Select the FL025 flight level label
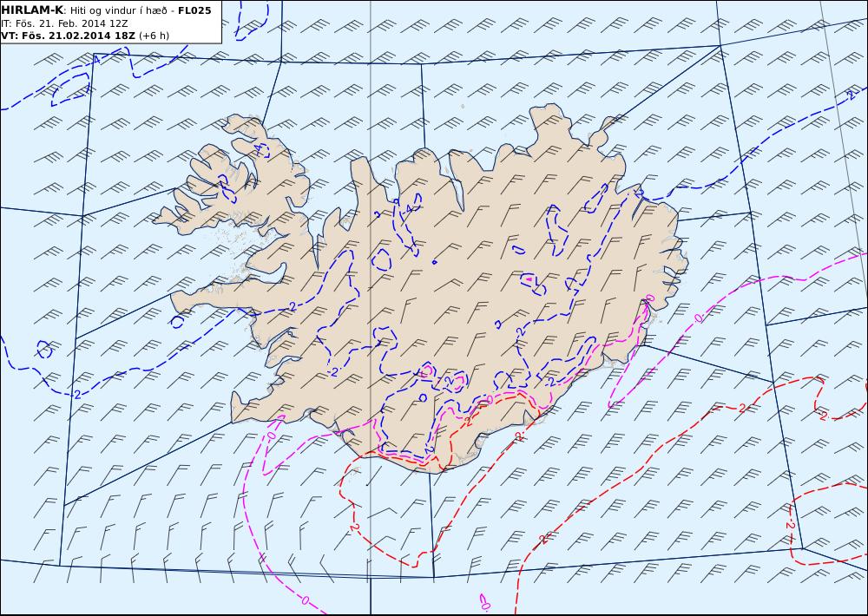868x616 pixels. [x=194, y=10]
